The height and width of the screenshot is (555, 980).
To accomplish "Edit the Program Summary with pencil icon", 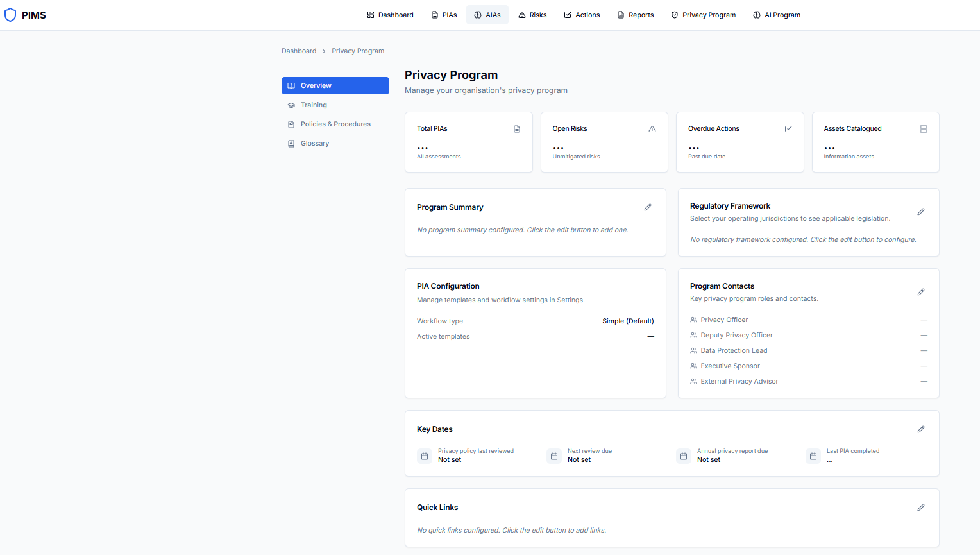I will coord(648,207).
